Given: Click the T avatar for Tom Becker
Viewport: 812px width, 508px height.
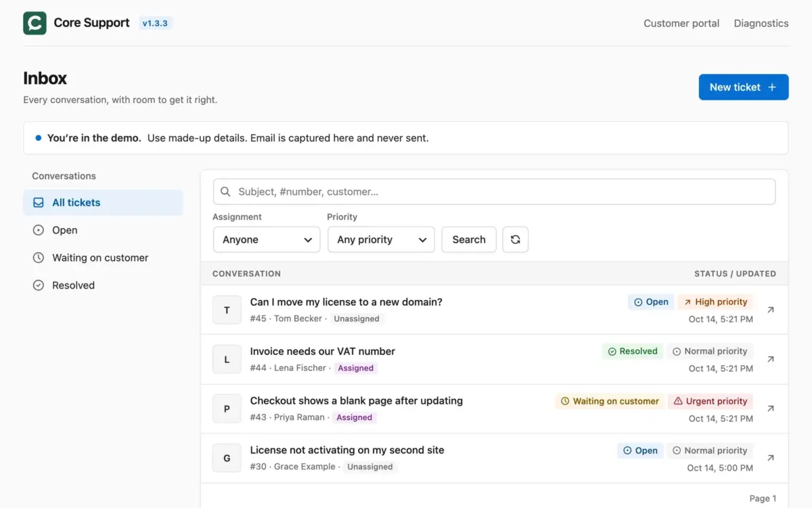Looking at the screenshot, I should click(227, 310).
